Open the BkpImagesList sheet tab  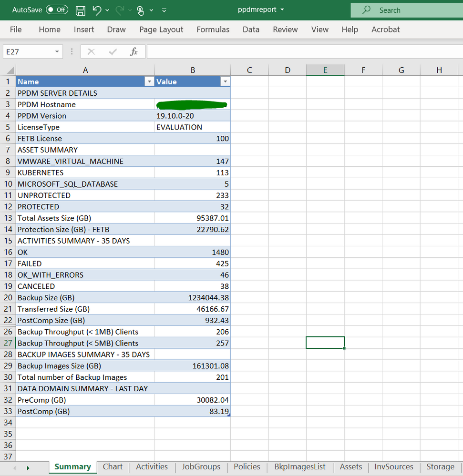click(300, 467)
